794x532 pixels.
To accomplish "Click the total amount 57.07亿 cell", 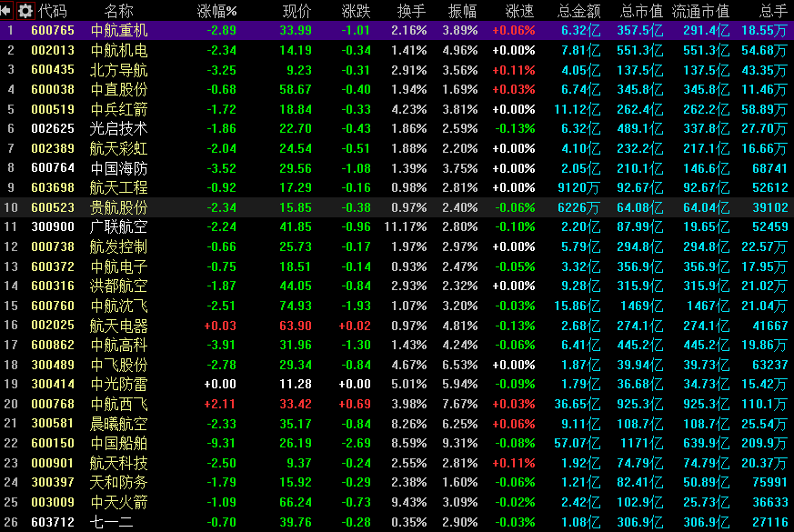I will (x=578, y=443).
